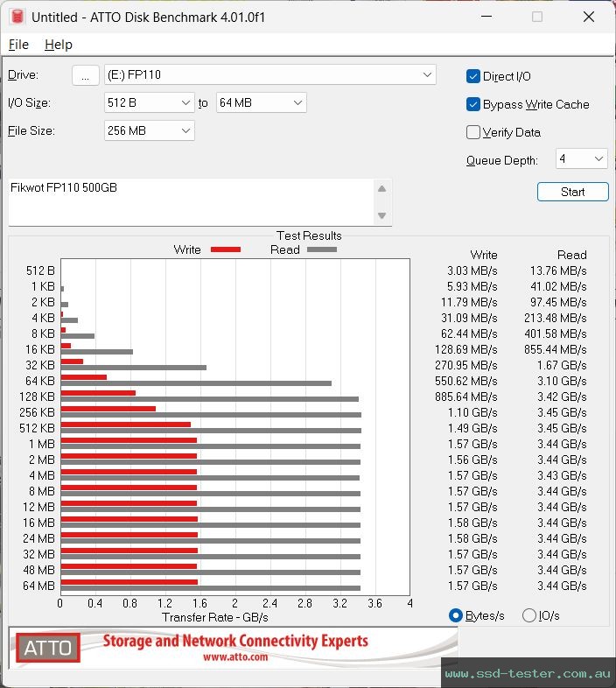Click the gray Read legend swatch
This screenshot has width=616, height=688.
tap(322, 249)
